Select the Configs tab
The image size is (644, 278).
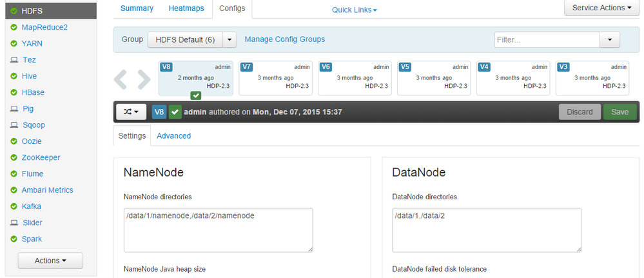[x=232, y=8]
